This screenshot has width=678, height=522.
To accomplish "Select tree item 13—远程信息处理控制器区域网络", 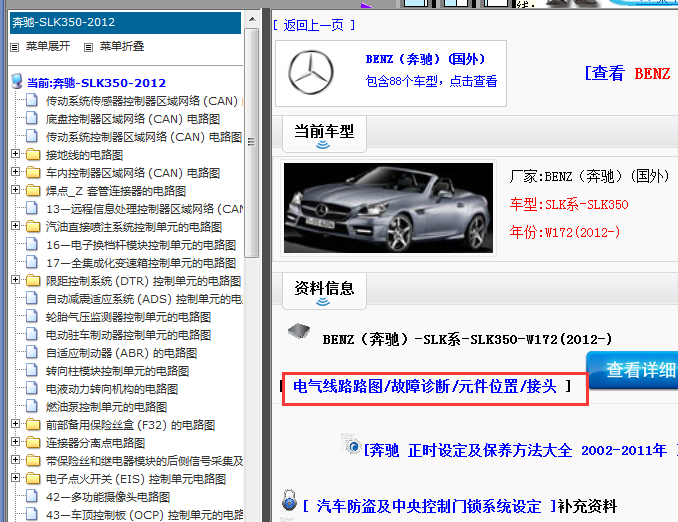I will pos(144,209).
